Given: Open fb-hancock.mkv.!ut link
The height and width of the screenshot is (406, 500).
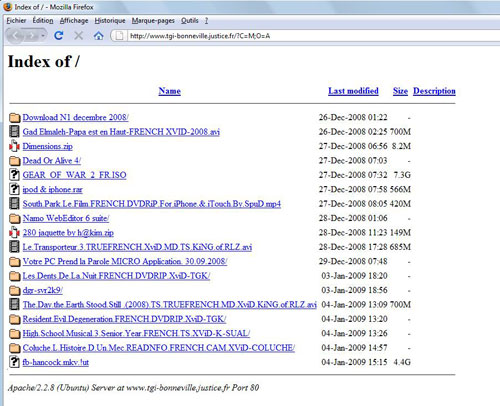Looking at the screenshot, I should coord(56,362).
